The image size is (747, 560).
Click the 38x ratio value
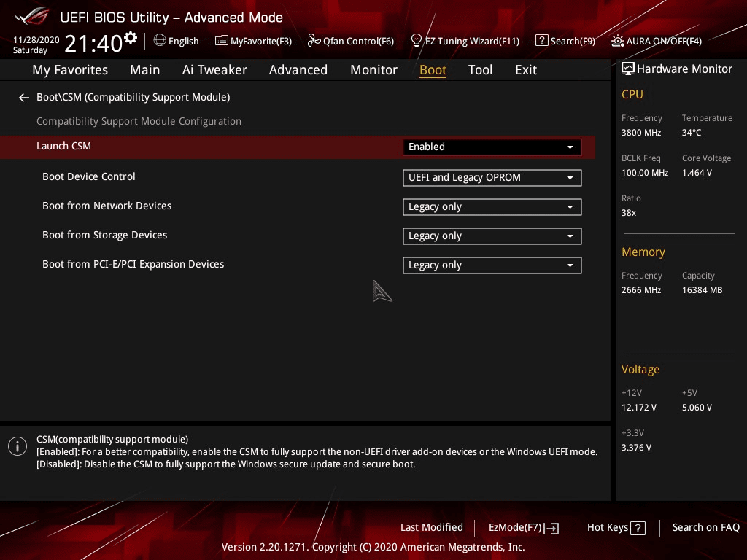(x=628, y=213)
